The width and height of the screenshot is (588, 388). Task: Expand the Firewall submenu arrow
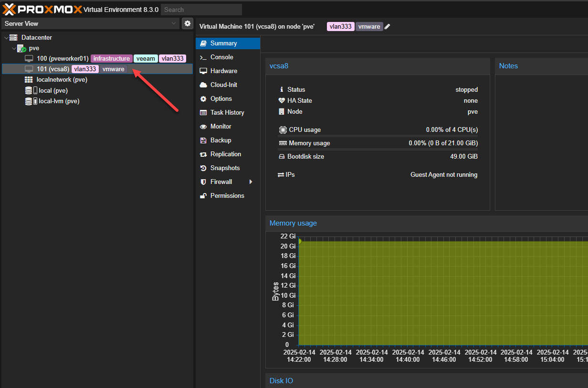pyautogui.click(x=251, y=182)
